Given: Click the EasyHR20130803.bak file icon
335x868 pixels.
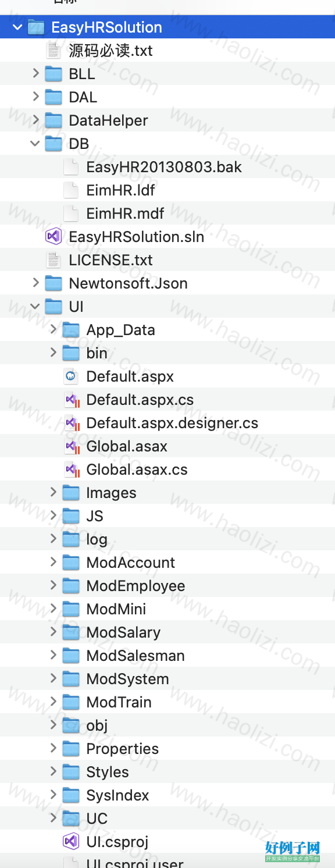Looking at the screenshot, I should 71,167.
